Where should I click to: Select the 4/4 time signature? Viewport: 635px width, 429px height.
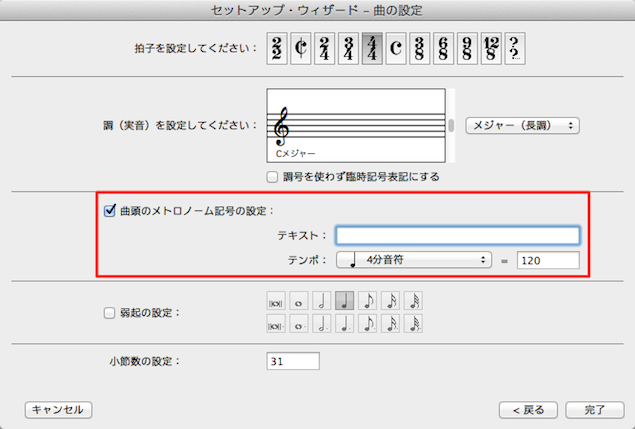(x=372, y=49)
